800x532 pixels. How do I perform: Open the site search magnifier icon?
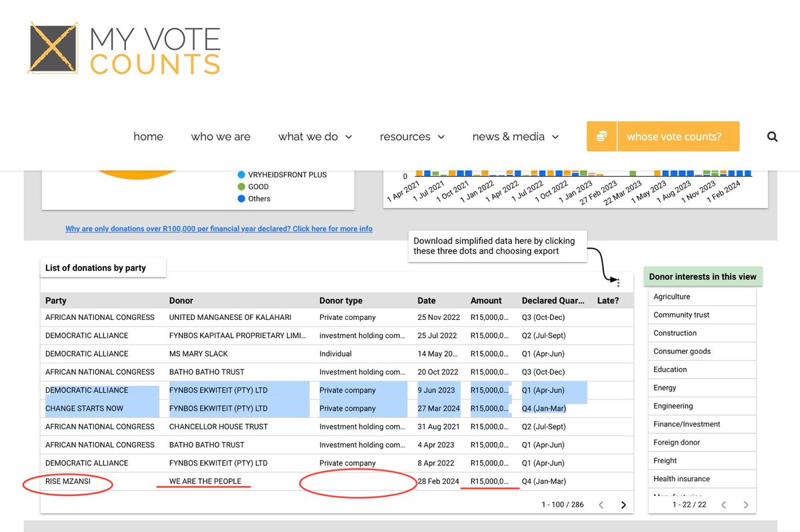(772, 137)
